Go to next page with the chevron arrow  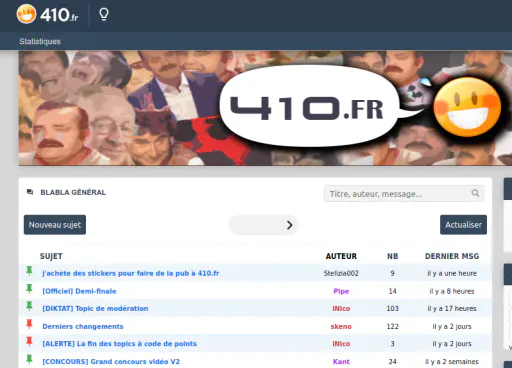(x=289, y=225)
